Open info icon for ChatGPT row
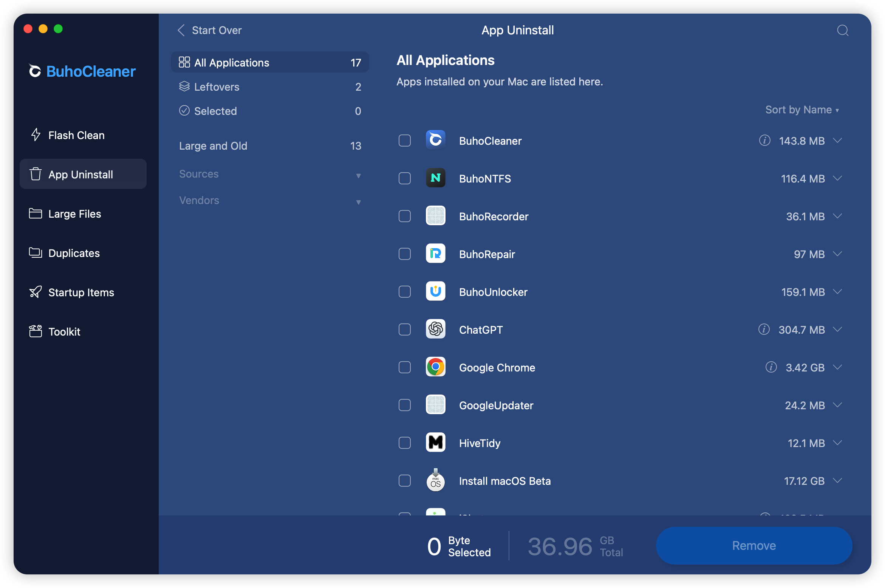The image size is (885, 588). (x=764, y=330)
